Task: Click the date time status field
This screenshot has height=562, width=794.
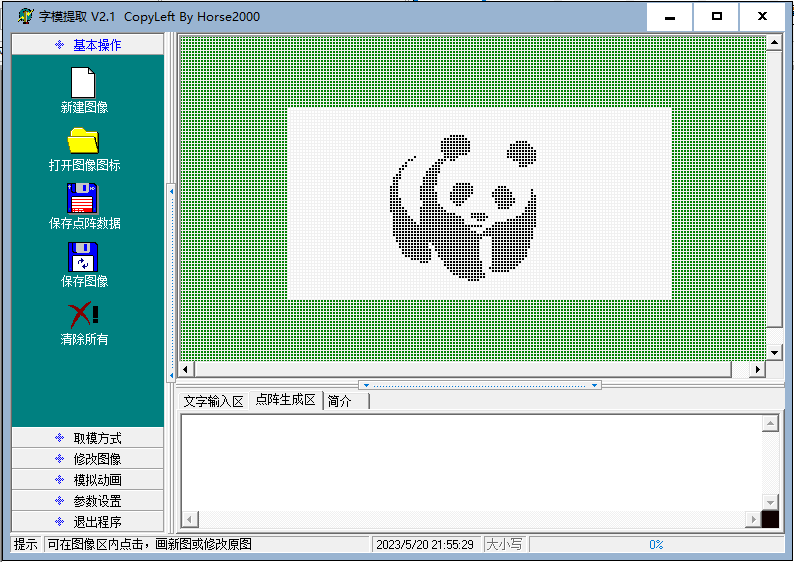Action: coord(425,544)
